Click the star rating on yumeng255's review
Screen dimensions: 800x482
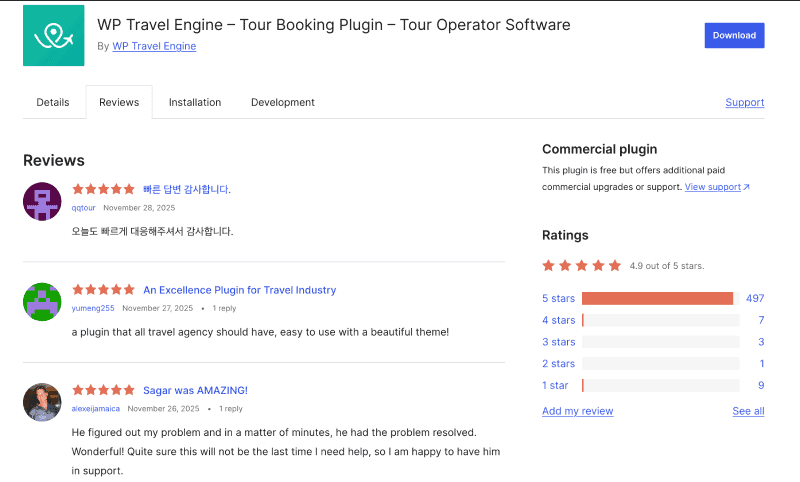pos(103,290)
